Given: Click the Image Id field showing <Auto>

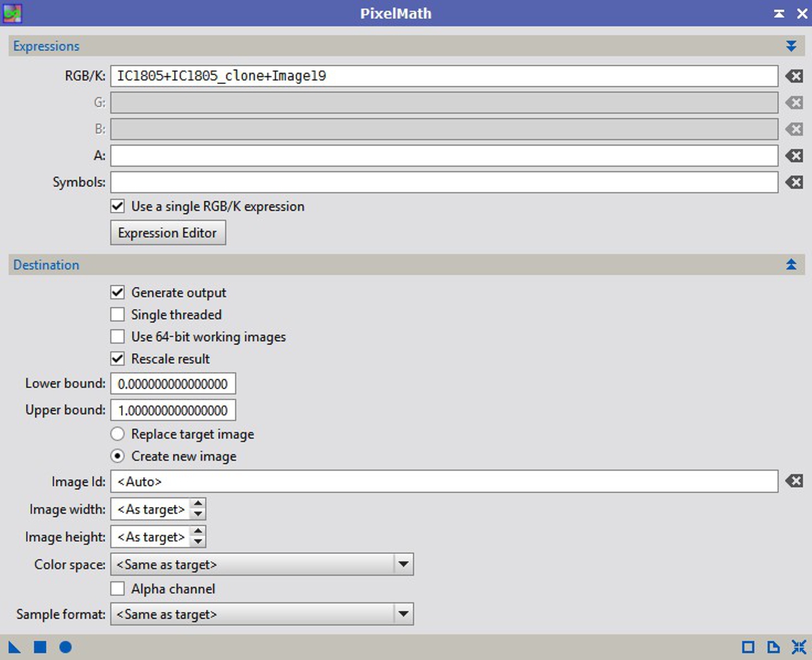Looking at the screenshot, I should (x=445, y=481).
